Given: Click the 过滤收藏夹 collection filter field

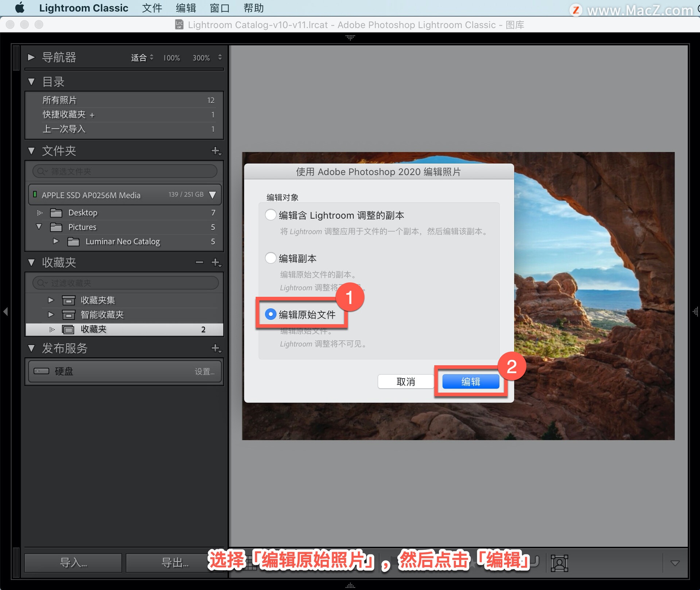Looking at the screenshot, I should (x=125, y=283).
